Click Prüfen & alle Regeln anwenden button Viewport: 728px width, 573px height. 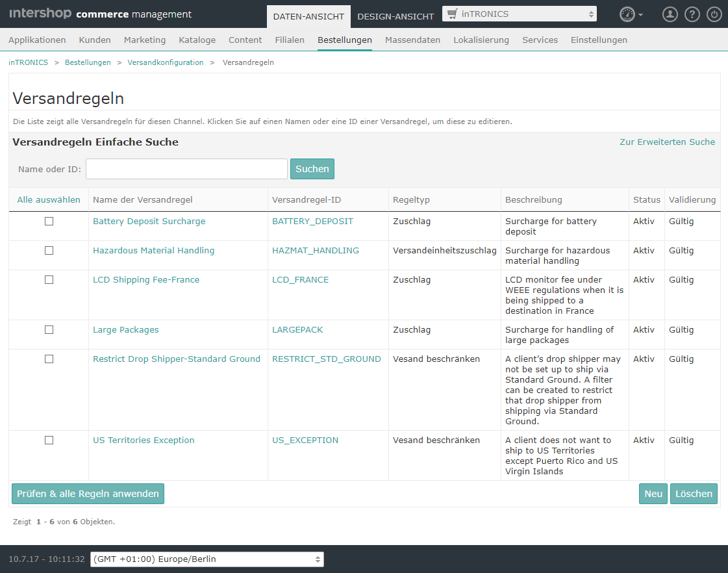(x=88, y=494)
